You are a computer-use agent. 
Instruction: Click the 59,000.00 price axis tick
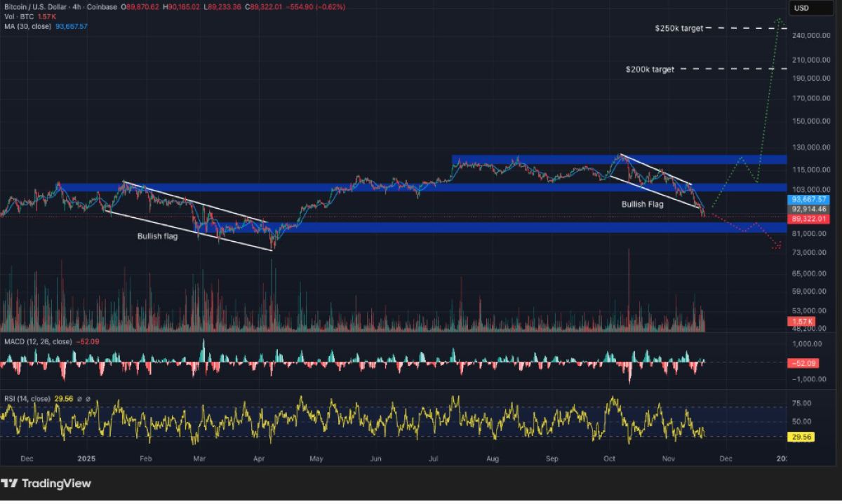pyautogui.click(x=810, y=291)
